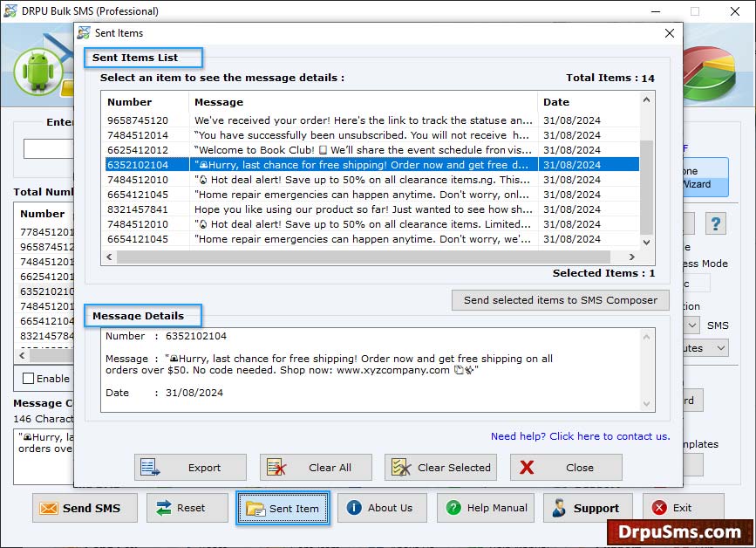
Task: Click 'Number : 6352102104' in Message Details
Action: (x=166, y=336)
